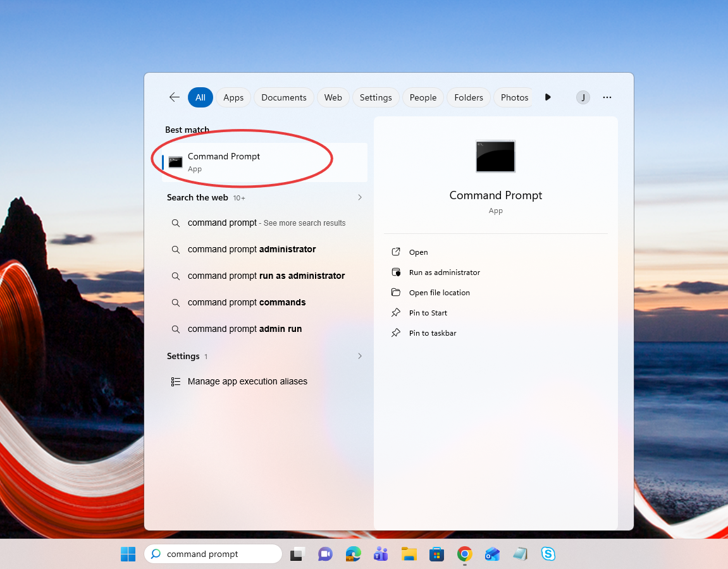The width and height of the screenshot is (728, 569).
Task: Open Manage app execution aliases setting
Action: (x=264, y=381)
